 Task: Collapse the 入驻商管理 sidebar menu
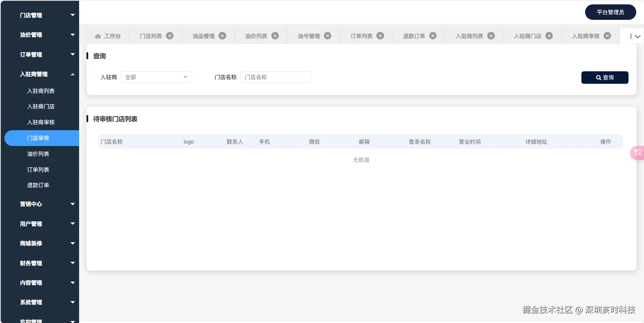(40, 74)
